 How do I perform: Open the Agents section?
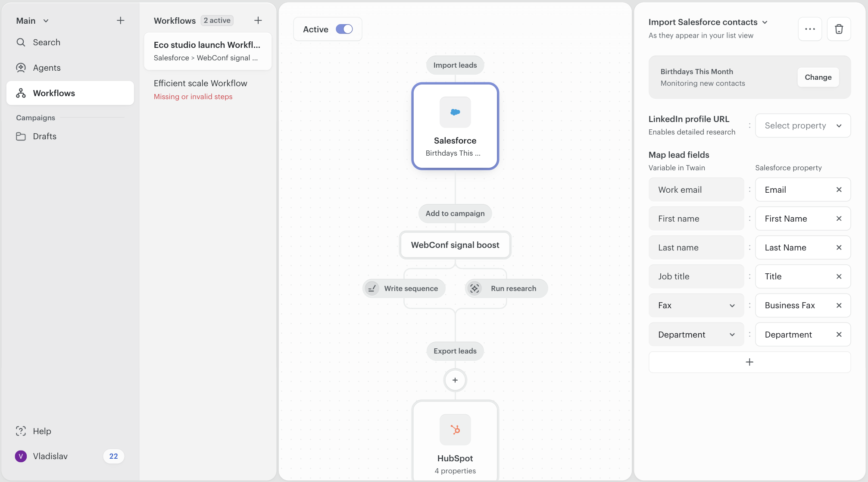coord(70,68)
